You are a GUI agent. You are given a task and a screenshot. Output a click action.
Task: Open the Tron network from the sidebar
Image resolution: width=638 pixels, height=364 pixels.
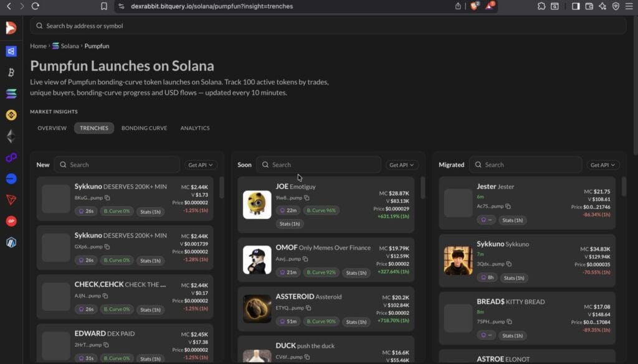pos(11,200)
